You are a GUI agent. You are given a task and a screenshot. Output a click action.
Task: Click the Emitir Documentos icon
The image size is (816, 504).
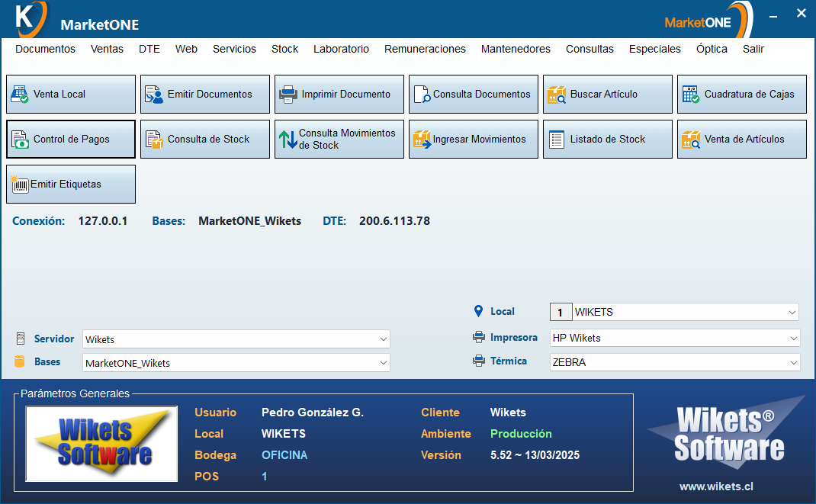[154, 95]
